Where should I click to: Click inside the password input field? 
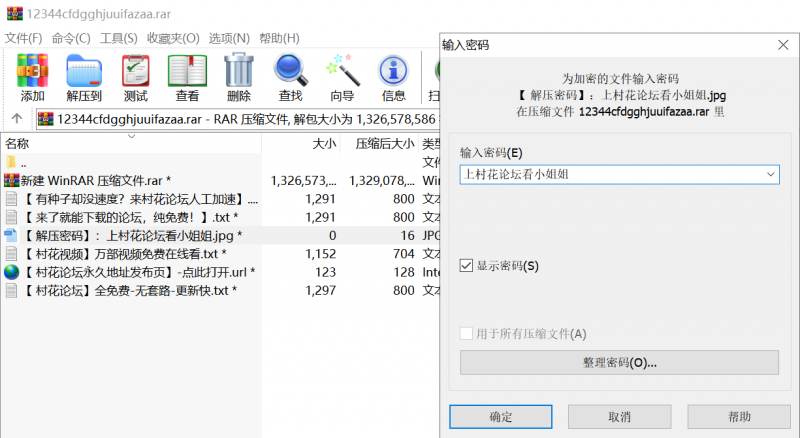608,174
